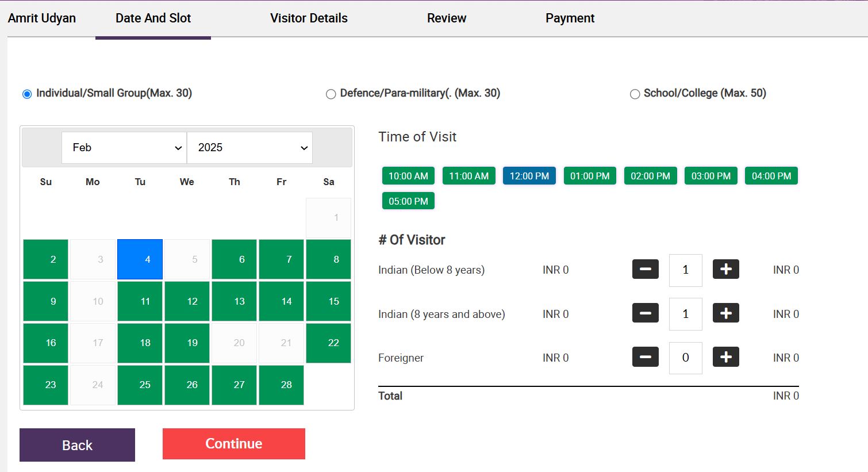Go to the Review tab
Image resolution: width=868 pixels, height=472 pixels.
[446, 18]
